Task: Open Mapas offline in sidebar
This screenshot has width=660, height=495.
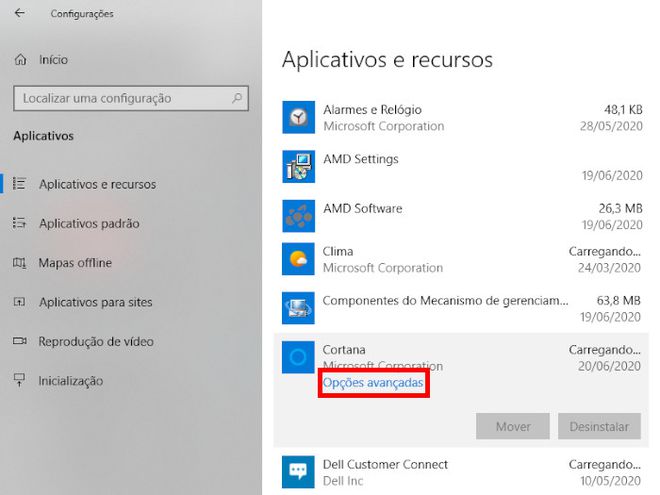Action: (x=75, y=263)
